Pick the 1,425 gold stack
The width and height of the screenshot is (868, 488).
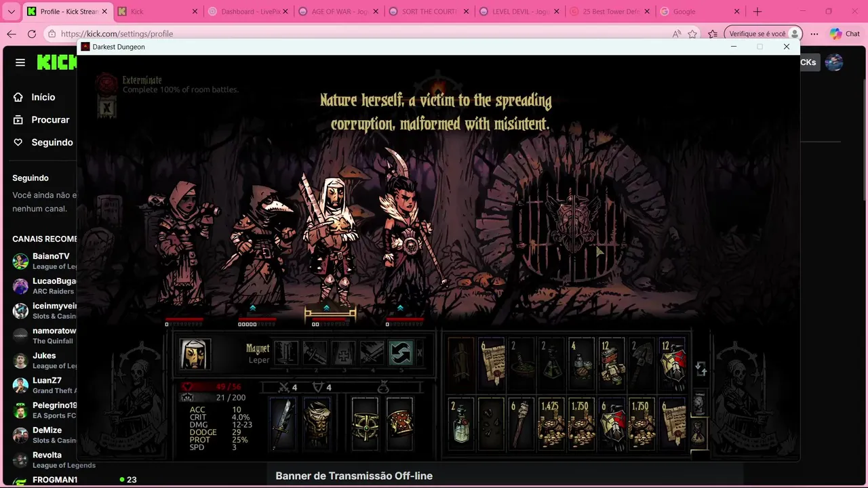click(x=551, y=424)
